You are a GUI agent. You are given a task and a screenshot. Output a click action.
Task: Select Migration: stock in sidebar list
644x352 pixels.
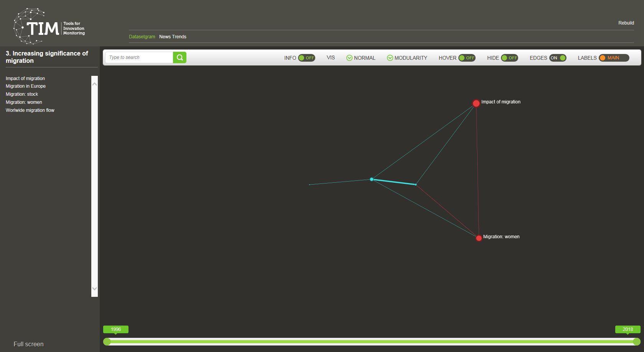[x=22, y=94]
